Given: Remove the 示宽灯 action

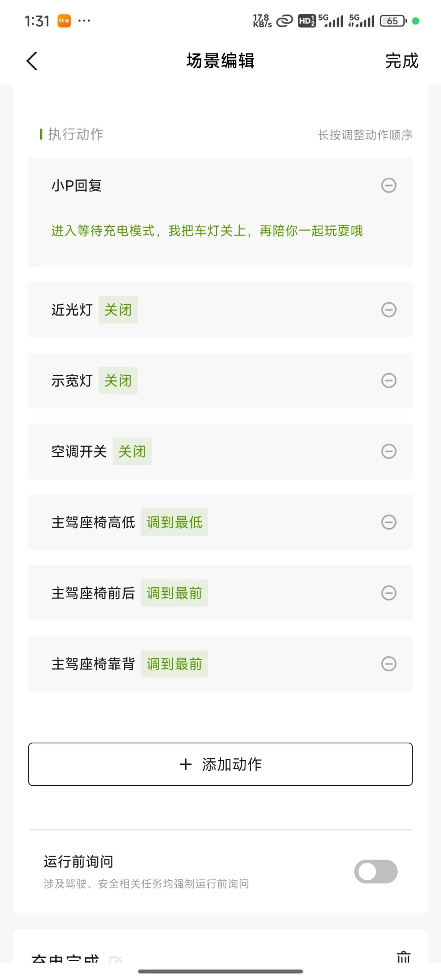Looking at the screenshot, I should tap(388, 380).
